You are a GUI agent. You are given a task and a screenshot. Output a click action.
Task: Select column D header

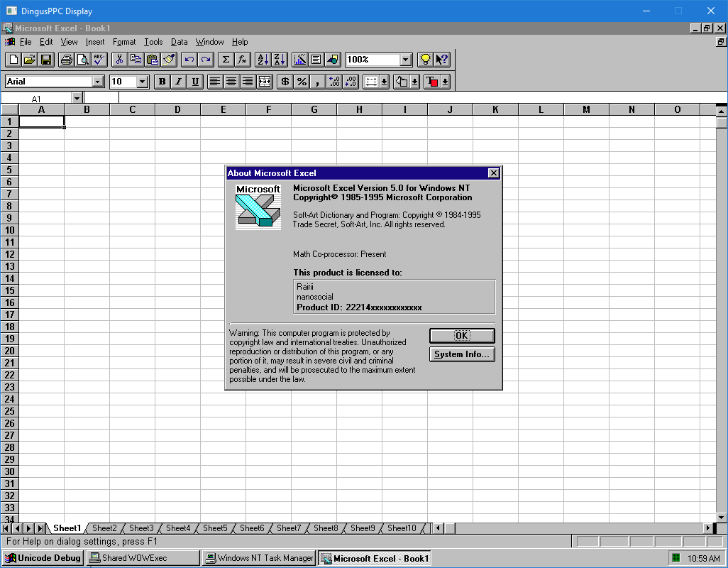pos(178,109)
